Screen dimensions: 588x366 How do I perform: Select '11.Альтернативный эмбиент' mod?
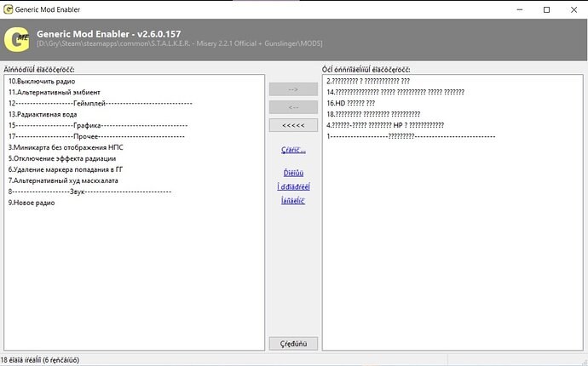(x=55, y=92)
